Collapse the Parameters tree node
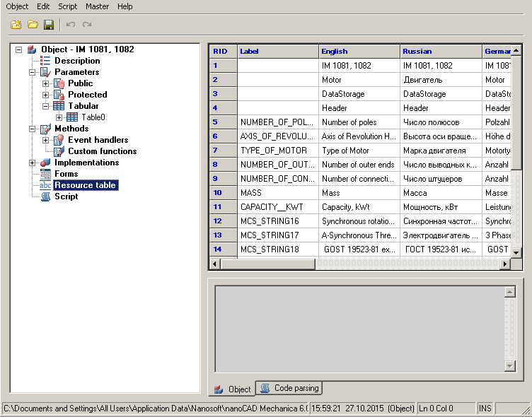Image resolution: width=532 pixels, height=417 pixels. (x=33, y=72)
